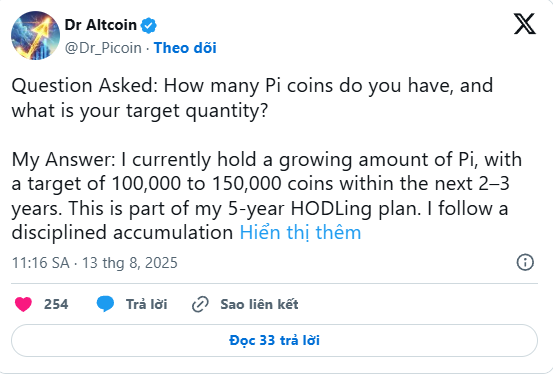Viewport: 553px width, 376px height.
Task: Click the chain link copy icon
Action: [200, 304]
